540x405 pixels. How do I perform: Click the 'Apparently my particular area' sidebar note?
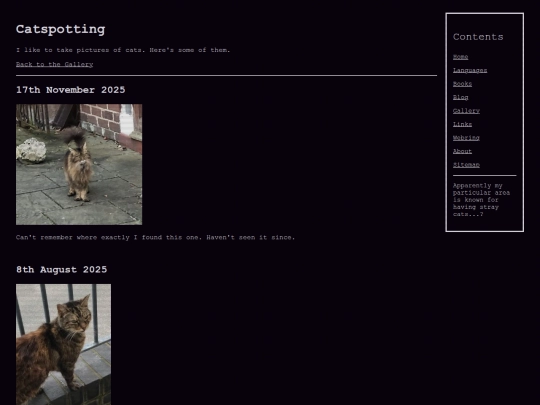click(481, 200)
